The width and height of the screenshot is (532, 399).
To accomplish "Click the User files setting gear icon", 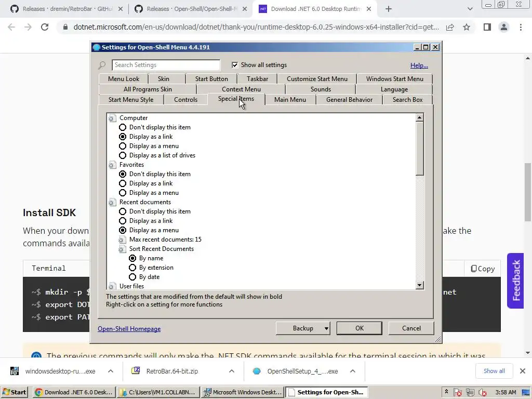I will click(112, 286).
